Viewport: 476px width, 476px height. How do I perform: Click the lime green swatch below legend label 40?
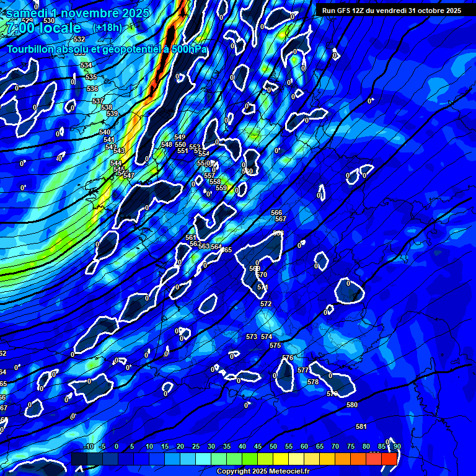point(250,459)
